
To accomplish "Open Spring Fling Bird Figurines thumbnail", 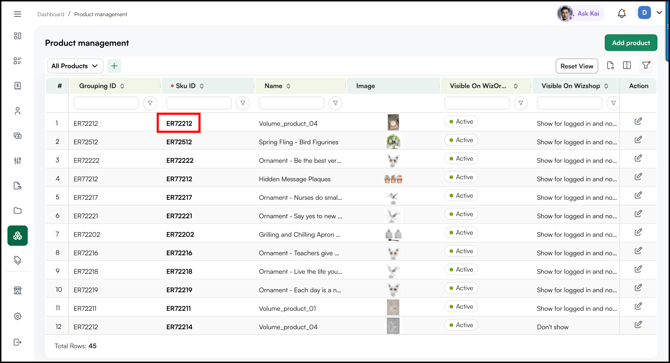I will click(x=393, y=141).
